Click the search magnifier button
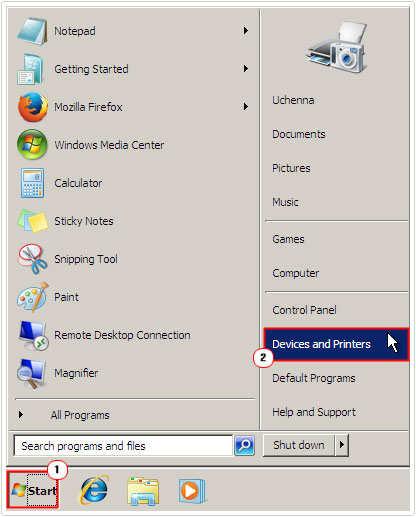 click(x=245, y=445)
